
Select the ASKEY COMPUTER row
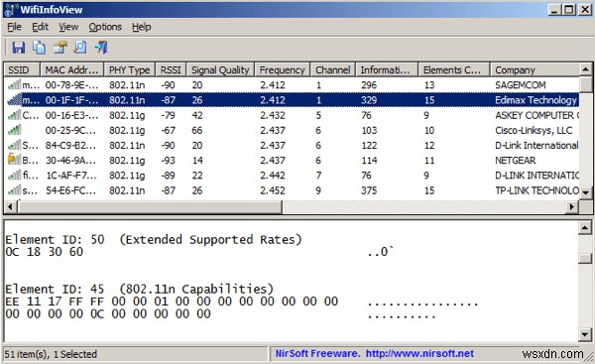coord(292,115)
